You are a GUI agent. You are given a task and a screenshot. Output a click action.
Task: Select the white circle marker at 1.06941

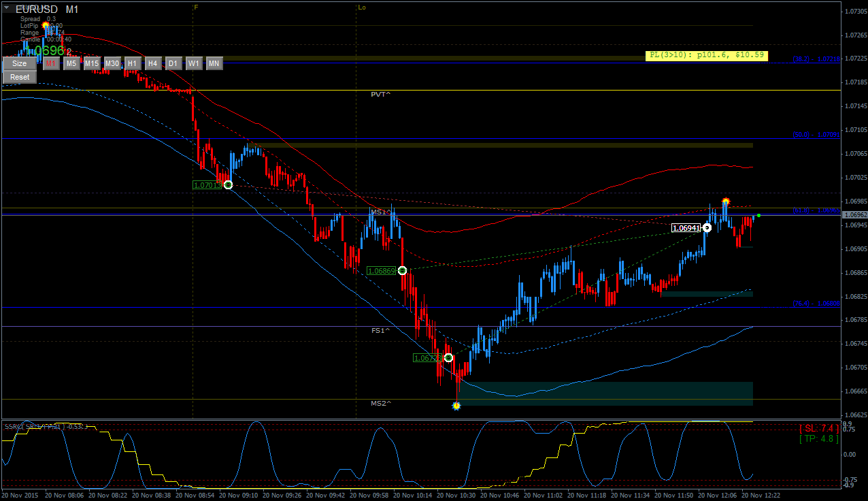click(x=707, y=227)
